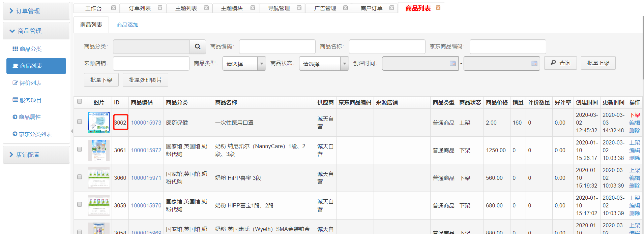
Task: Close the 主题列表 tab
Action: 206,8
